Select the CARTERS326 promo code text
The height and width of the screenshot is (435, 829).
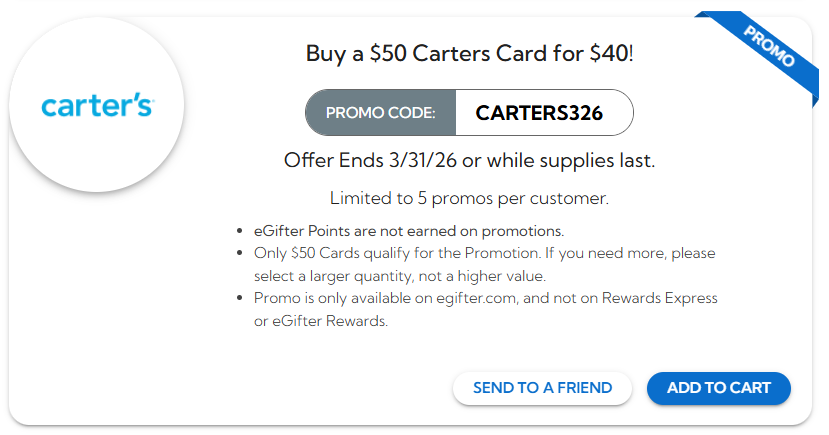539,113
